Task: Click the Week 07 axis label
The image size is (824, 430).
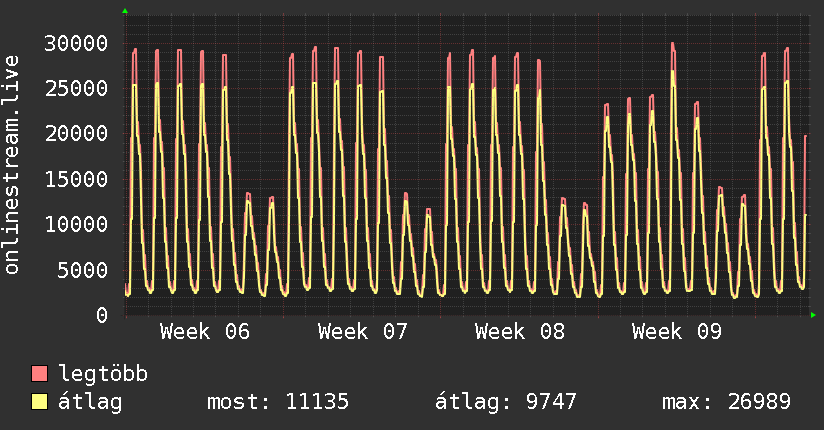Action: (362, 332)
